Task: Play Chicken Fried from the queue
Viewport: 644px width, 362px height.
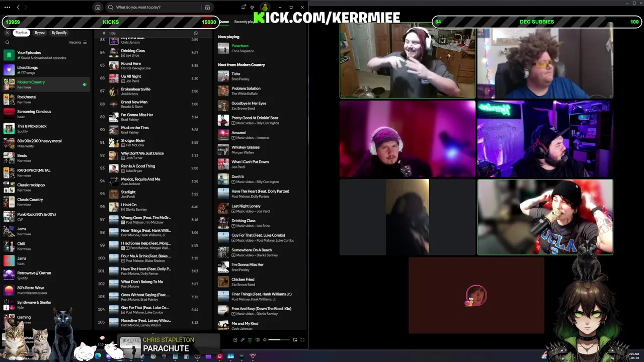Action: (x=261, y=282)
